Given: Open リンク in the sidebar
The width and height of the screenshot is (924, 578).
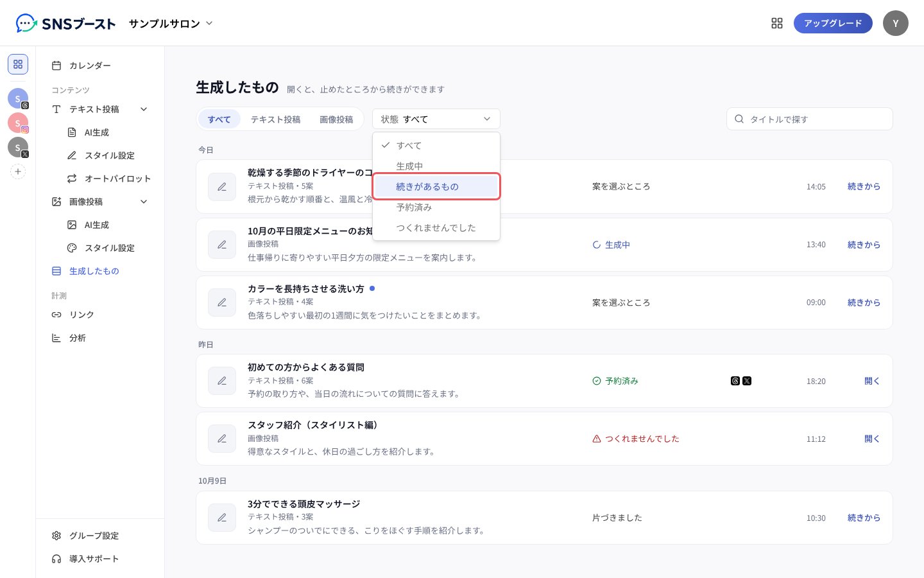Looking at the screenshot, I should tap(100, 315).
